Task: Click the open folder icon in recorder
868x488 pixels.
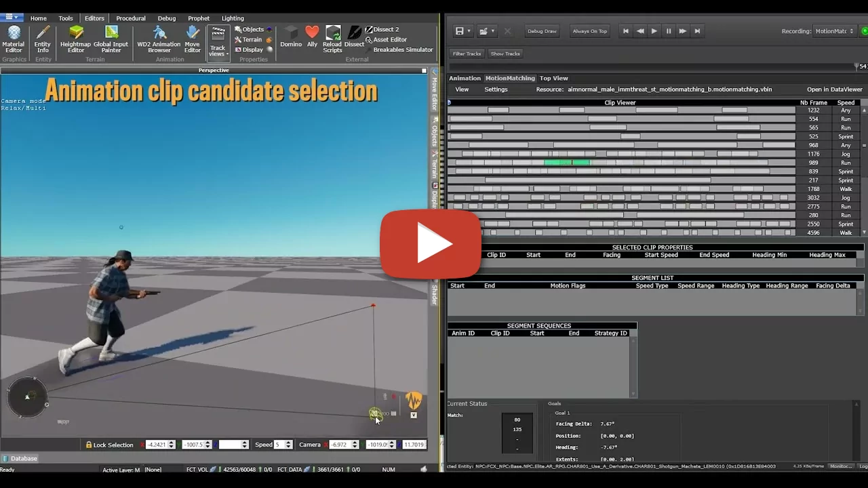Action: (484, 31)
